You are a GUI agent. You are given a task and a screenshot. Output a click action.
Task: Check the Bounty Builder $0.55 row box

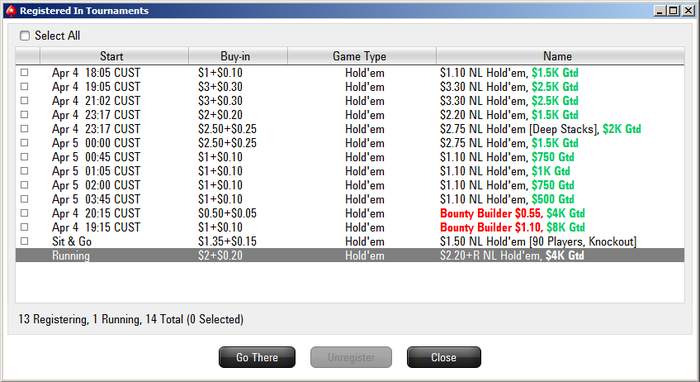click(24, 213)
